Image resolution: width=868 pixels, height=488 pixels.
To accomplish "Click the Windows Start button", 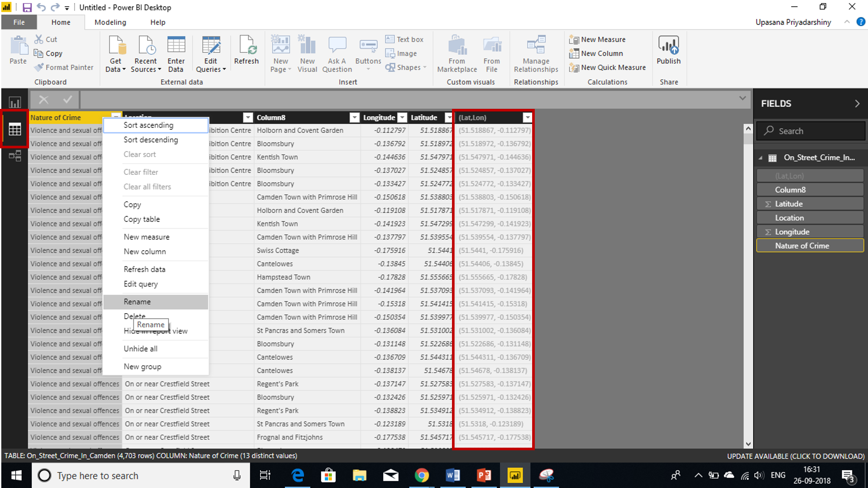I will point(16,475).
